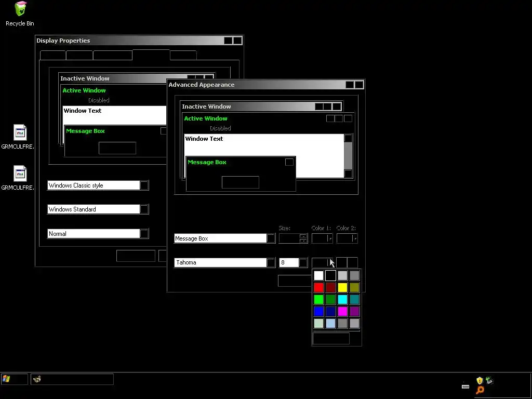Viewport: 532px width, 399px height.
Task: Select the bright red swatch
Action: (x=318, y=287)
